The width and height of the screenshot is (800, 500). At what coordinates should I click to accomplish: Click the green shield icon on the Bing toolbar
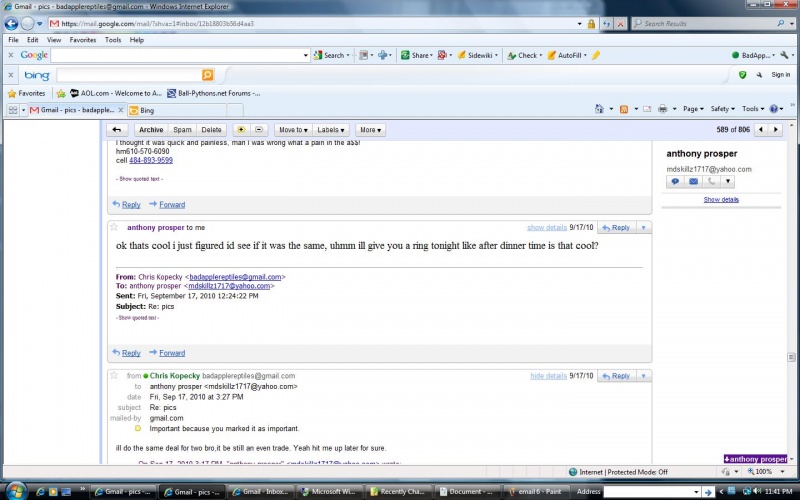point(742,75)
